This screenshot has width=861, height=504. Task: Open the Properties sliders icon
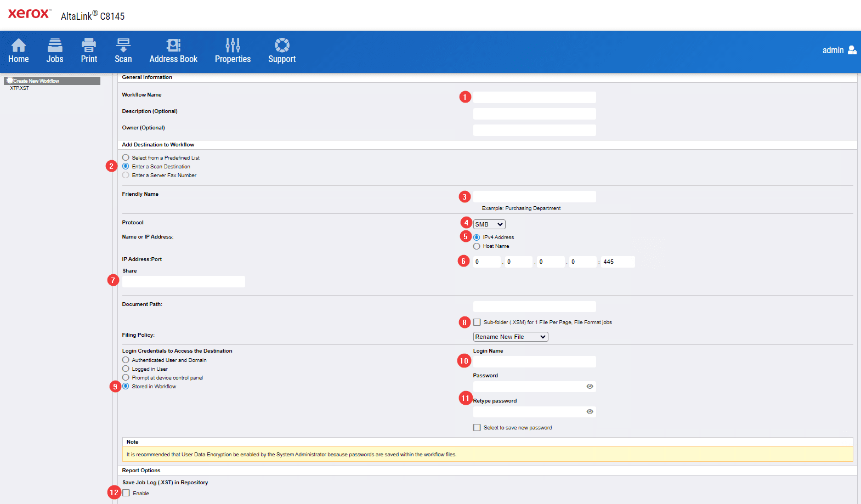(233, 45)
